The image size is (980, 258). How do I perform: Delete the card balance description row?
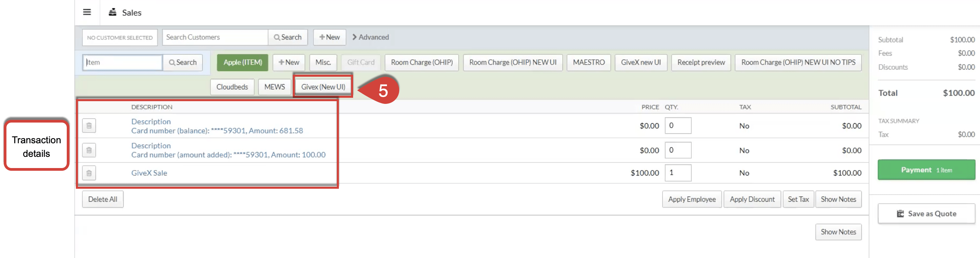[89, 126]
